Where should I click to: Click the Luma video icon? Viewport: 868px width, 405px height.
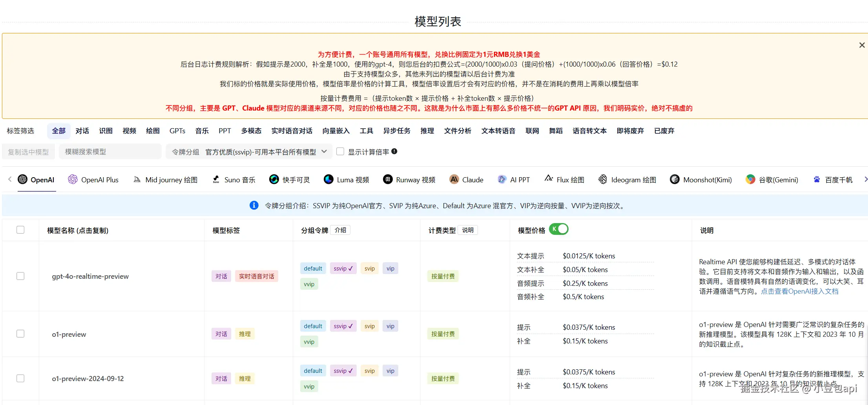(328, 180)
